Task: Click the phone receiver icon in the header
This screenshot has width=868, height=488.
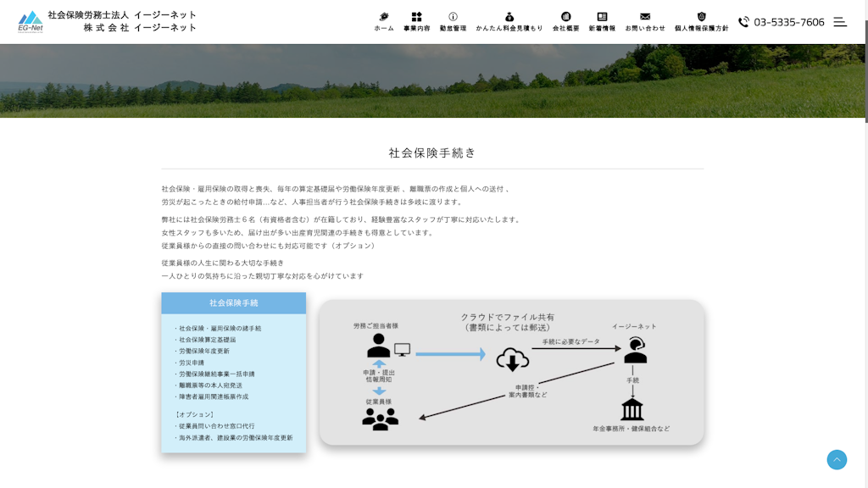Action: pos(745,22)
